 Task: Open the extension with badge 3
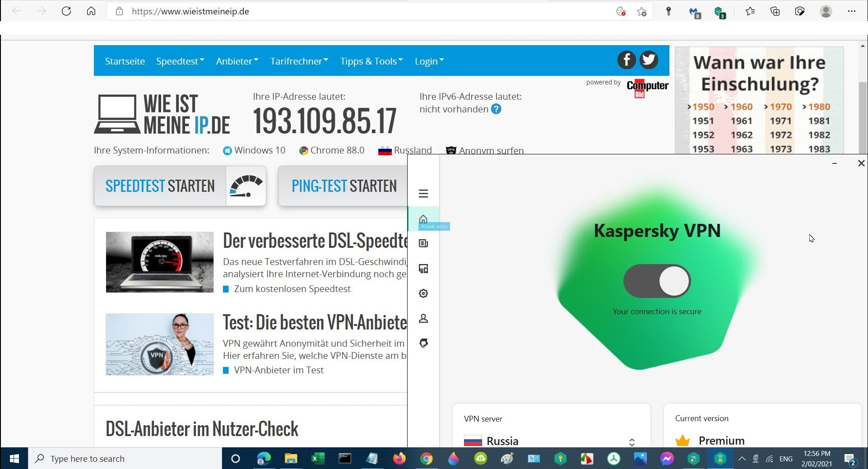coord(719,12)
